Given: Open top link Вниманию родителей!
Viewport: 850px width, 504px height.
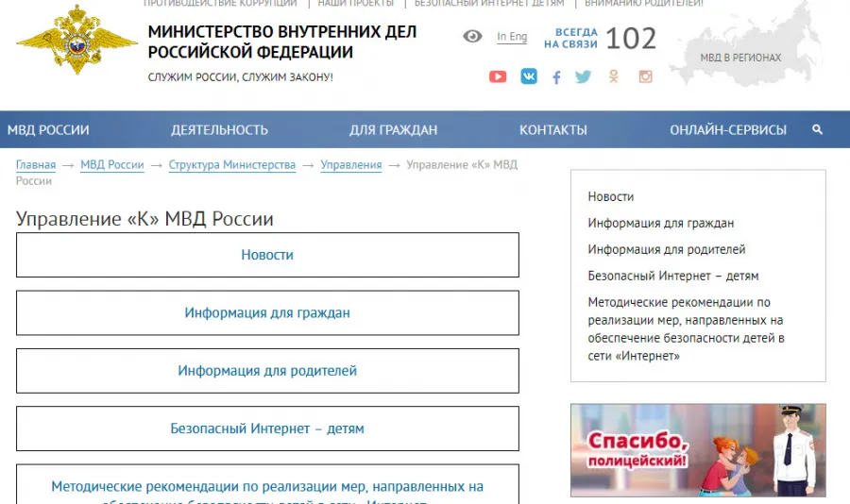Looking at the screenshot, I should point(643,3).
